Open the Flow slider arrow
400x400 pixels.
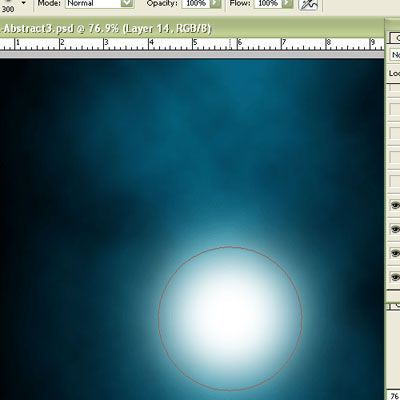pyautogui.click(x=288, y=3)
